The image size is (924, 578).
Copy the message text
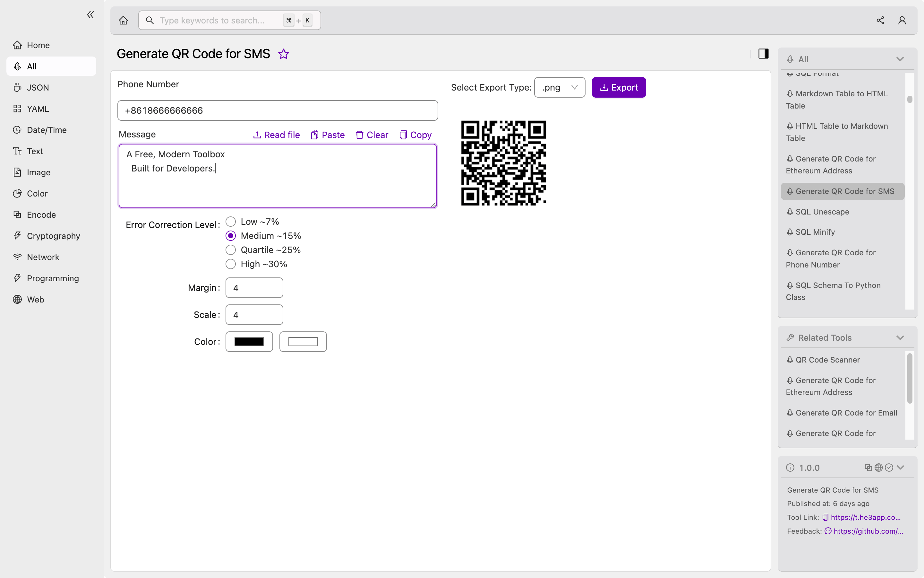[x=415, y=135]
